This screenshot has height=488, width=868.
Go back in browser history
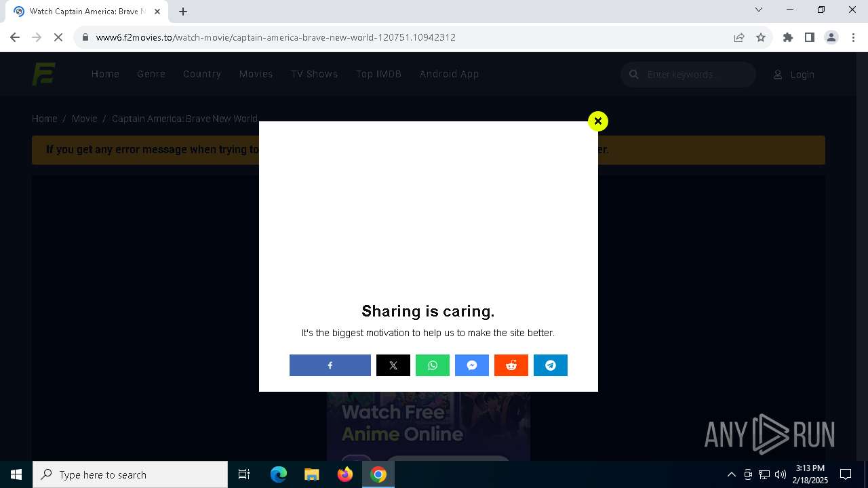pyautogui.click(x=15, y=37)
